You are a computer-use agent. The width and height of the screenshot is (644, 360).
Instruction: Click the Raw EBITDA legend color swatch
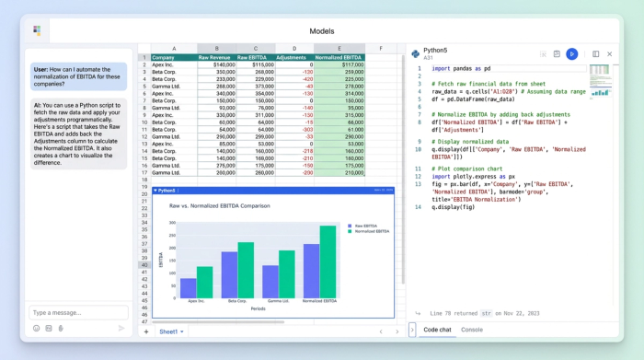tap(350, 226)
